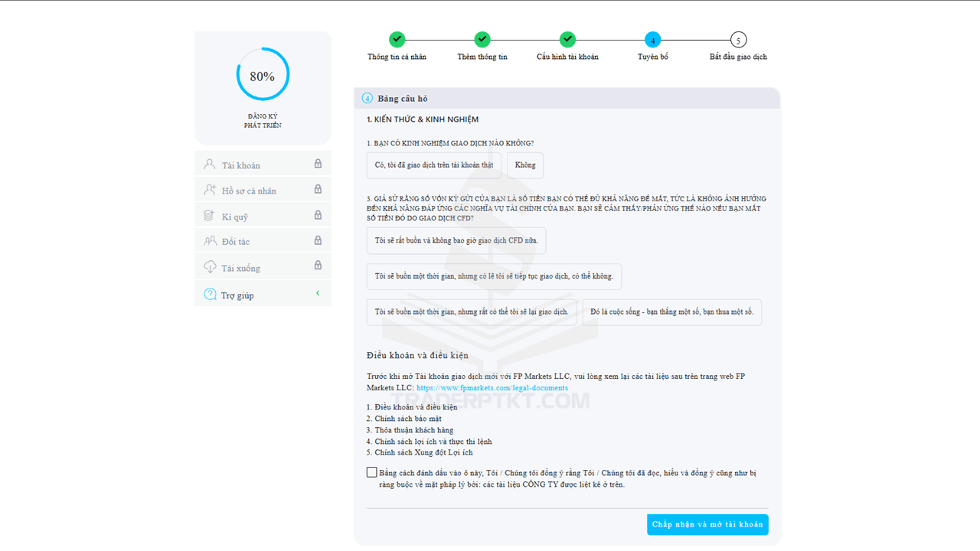
Task: Click '3. Thỏa thuận khách hàng' list item
Action: (410, 430)
